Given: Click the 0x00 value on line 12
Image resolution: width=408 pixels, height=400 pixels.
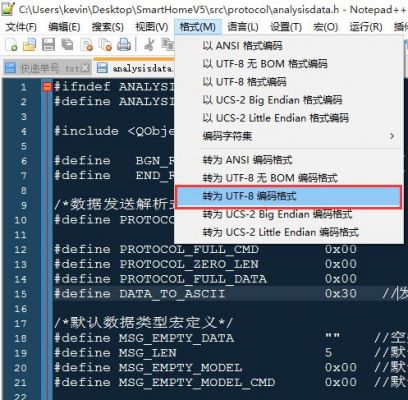Looking at the screenshot, I should pyautogui.click(x=341, y=249).
